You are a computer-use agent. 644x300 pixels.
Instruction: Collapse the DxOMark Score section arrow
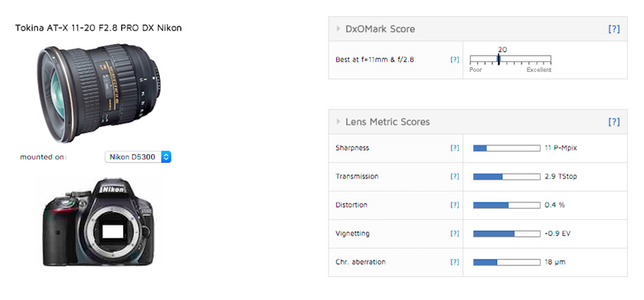(338, 29)
